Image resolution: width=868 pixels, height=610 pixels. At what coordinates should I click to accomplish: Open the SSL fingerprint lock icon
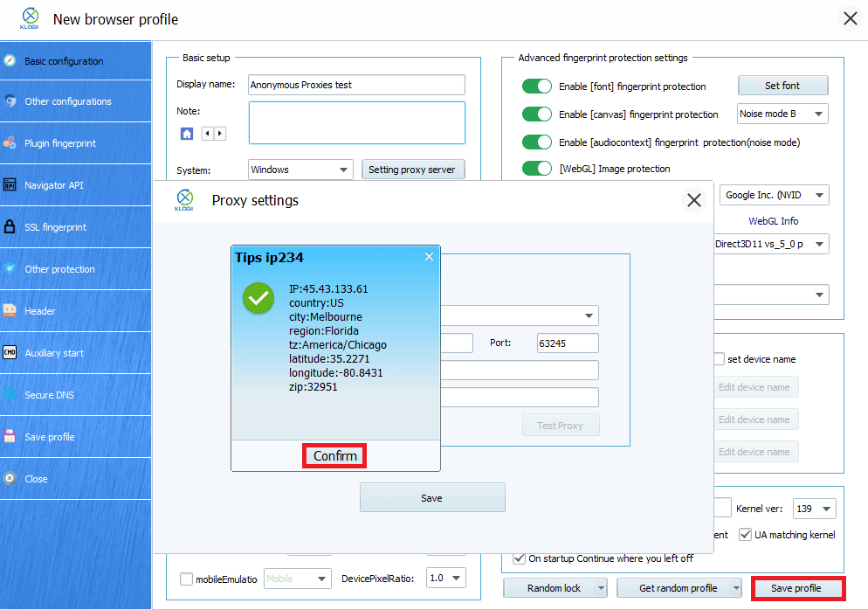12,226
